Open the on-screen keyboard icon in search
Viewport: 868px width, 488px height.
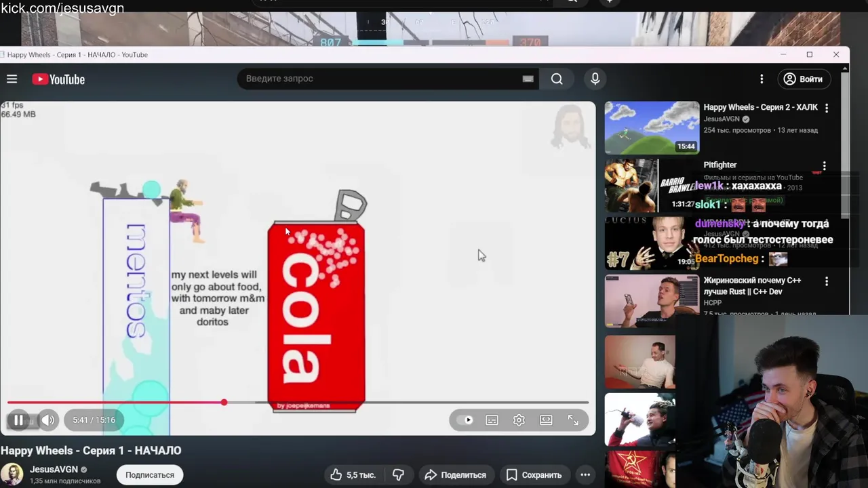pyautogui.click(x=528, y=79)
